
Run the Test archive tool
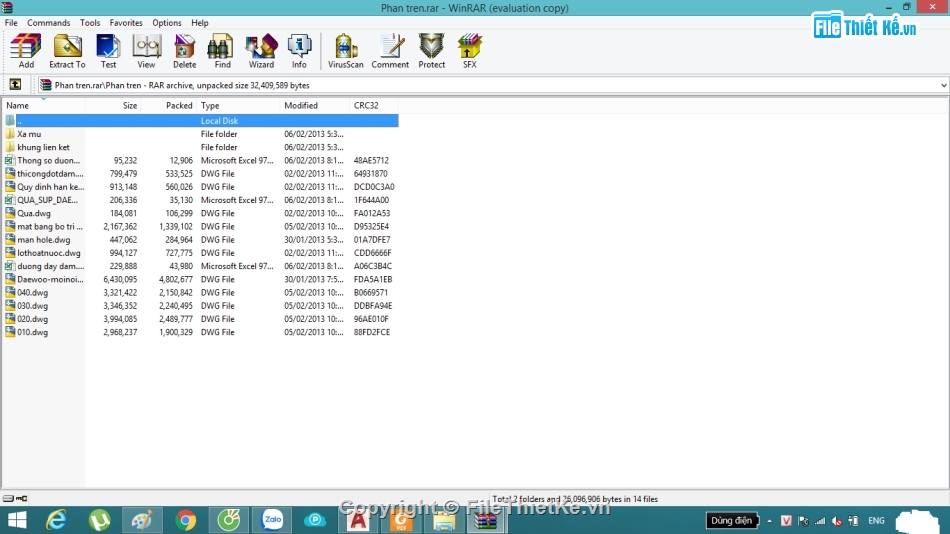tap(108, 51)
